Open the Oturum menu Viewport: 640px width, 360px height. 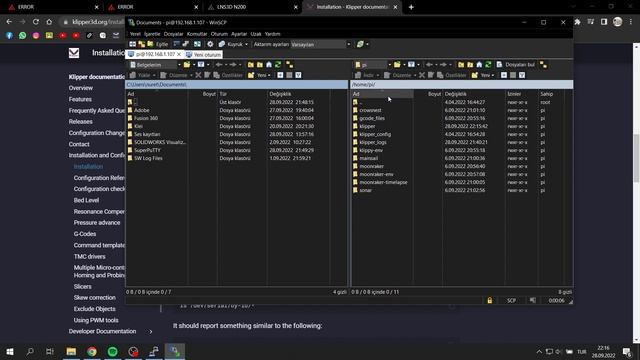219,34
